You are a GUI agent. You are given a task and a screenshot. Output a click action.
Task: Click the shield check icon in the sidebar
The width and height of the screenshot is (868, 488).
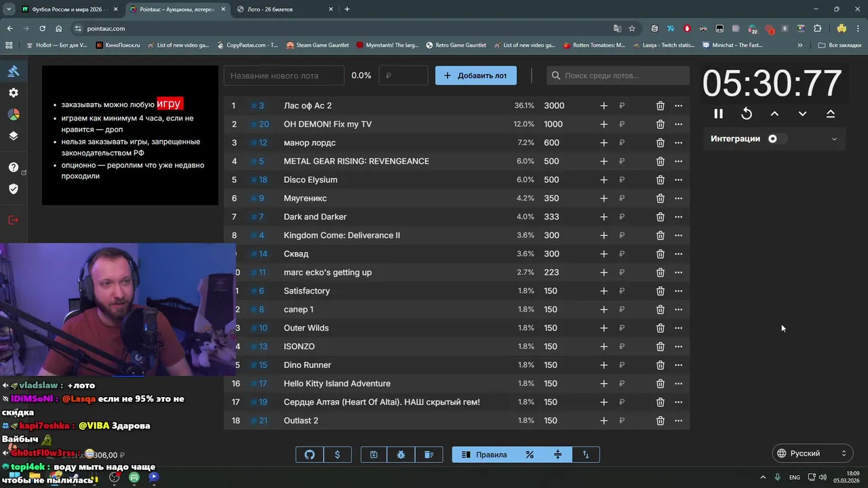(14, 189)
